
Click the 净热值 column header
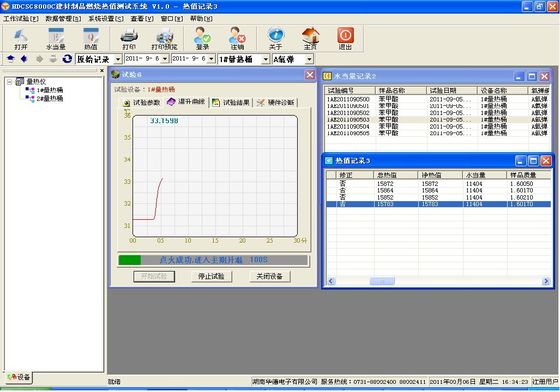440,175
